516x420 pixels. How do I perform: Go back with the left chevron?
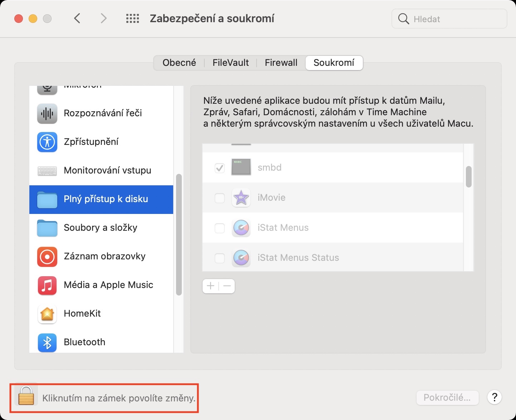(x=77, y=19)
